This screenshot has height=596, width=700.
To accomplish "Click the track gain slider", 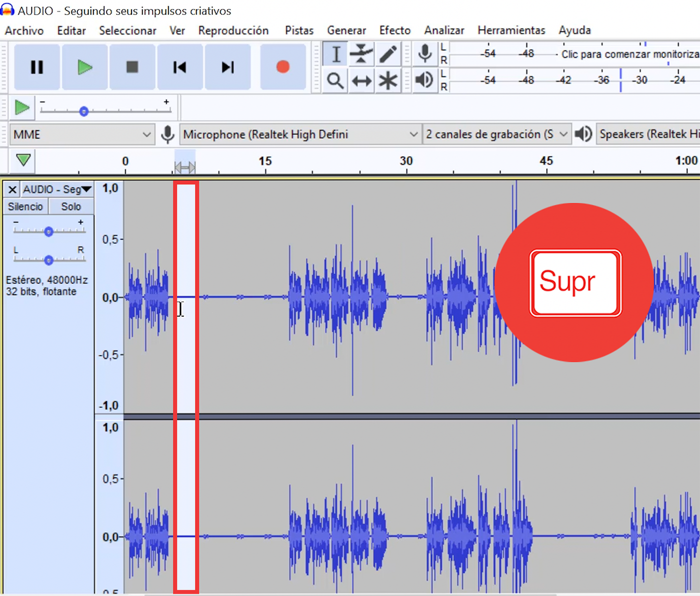I will [48, 231].
